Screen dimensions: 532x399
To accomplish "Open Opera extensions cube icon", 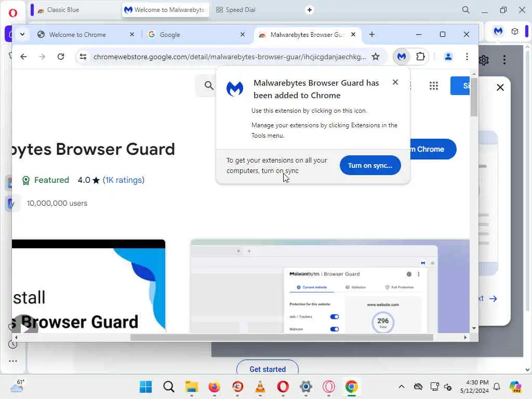I will (x=515, y=31).
